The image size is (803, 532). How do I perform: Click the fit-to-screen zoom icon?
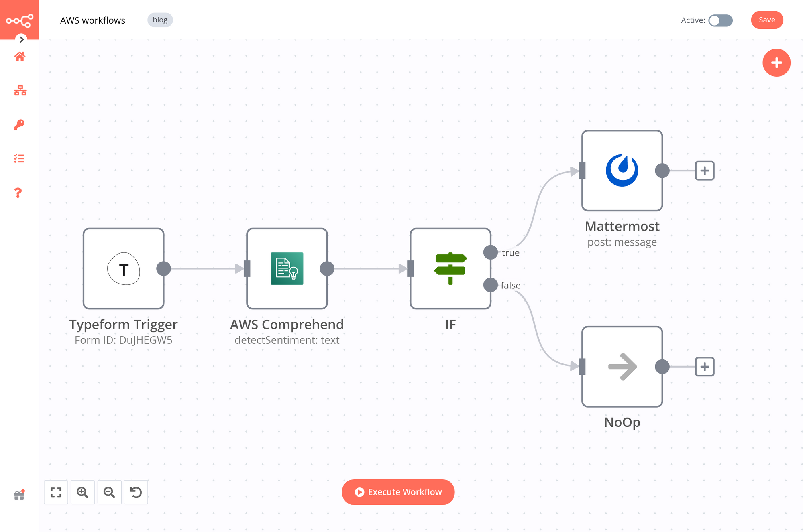tap(56, 491)
